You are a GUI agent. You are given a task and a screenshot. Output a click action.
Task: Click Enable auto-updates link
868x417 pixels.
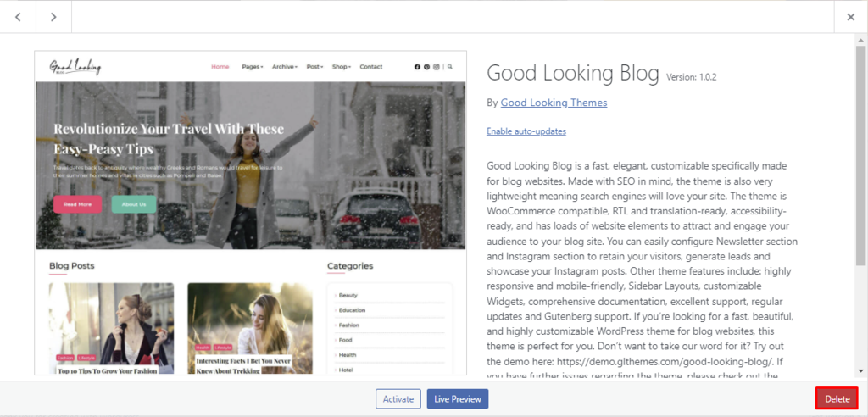click(526, 131)
